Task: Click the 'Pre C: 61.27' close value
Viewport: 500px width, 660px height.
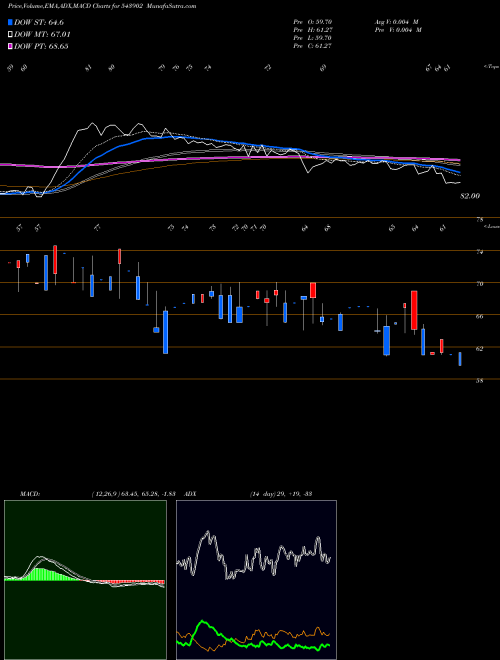Action: tap(314, 46)
